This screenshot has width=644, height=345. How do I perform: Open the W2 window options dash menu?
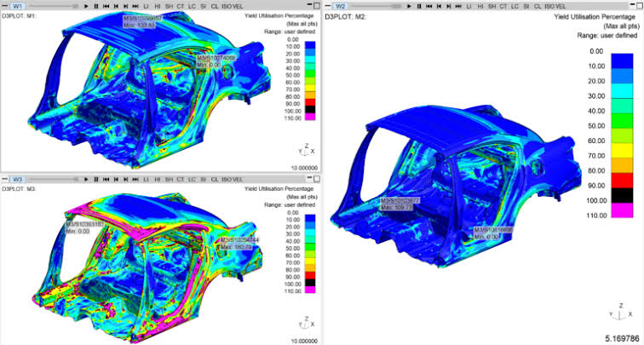click(x=328, y=6)
